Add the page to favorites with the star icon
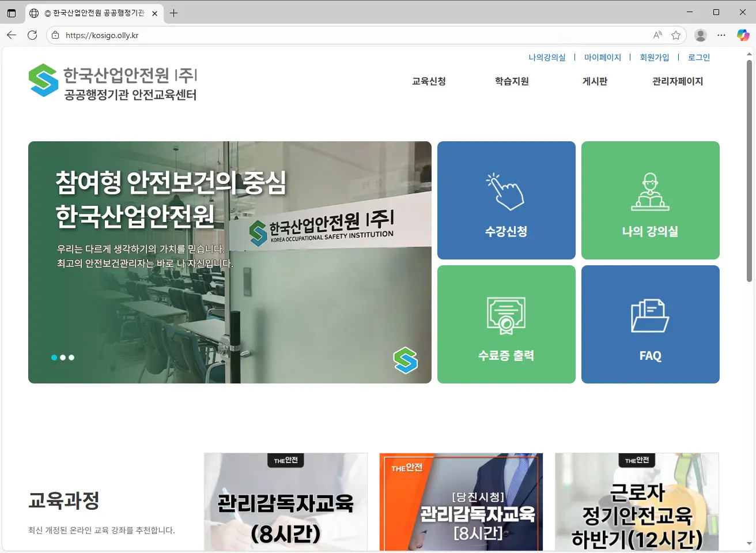756x553 pixels. tap(676, 35)
